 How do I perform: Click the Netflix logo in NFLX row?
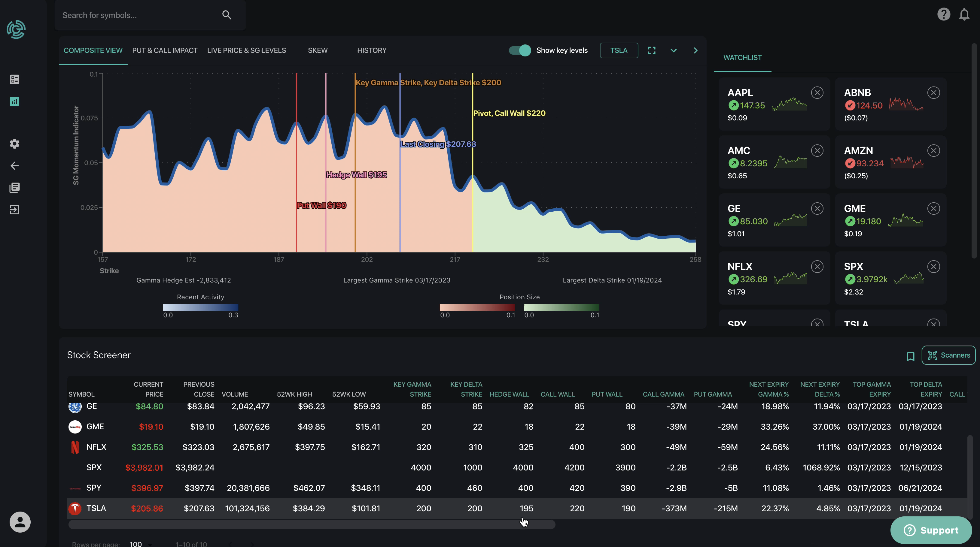click(x=75, y=447)
